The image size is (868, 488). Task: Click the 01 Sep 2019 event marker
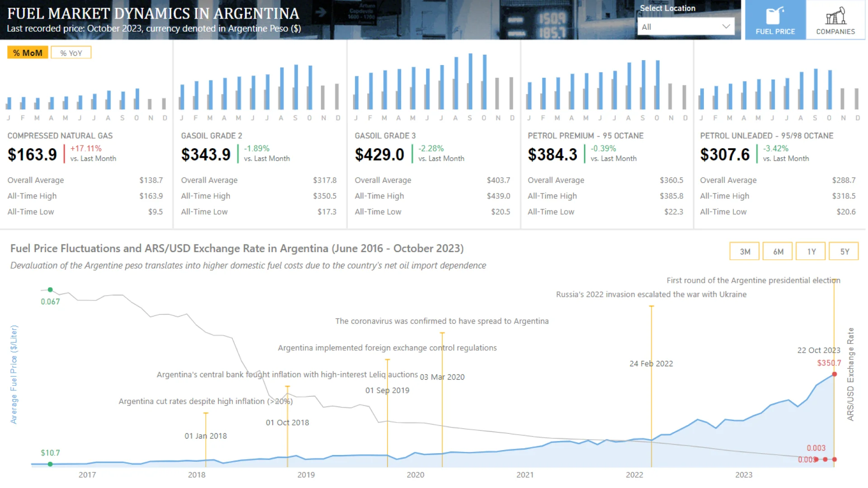(x=387, y=390)
